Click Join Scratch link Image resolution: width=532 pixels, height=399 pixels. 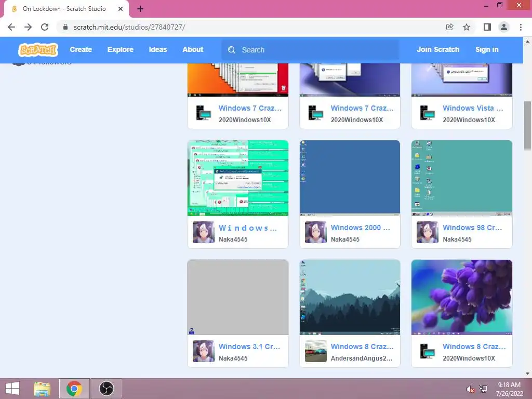click(437, 49)
